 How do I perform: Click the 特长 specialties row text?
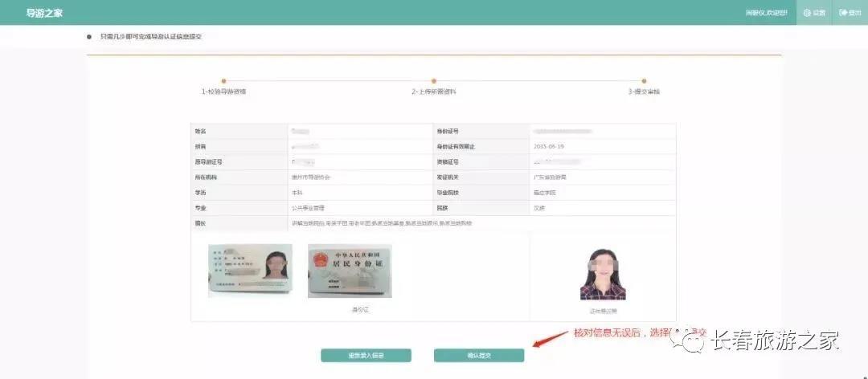[382, 222]
